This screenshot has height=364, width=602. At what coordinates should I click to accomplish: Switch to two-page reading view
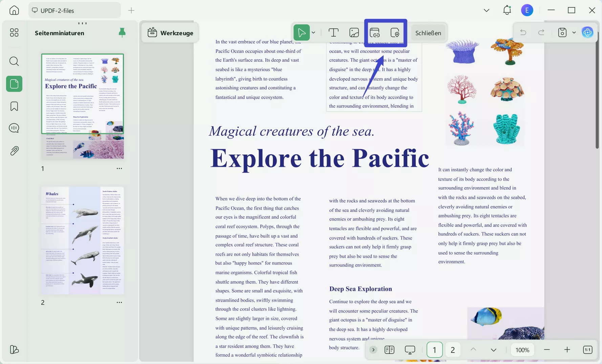pos(389,350)
